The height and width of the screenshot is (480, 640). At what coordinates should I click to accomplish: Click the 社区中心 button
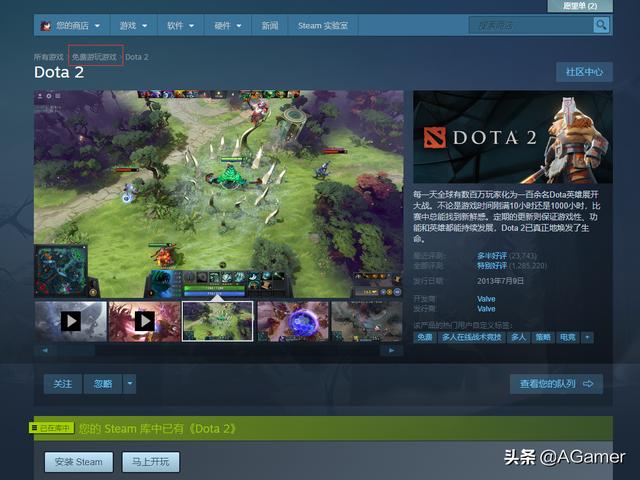[x=584, y=72]
